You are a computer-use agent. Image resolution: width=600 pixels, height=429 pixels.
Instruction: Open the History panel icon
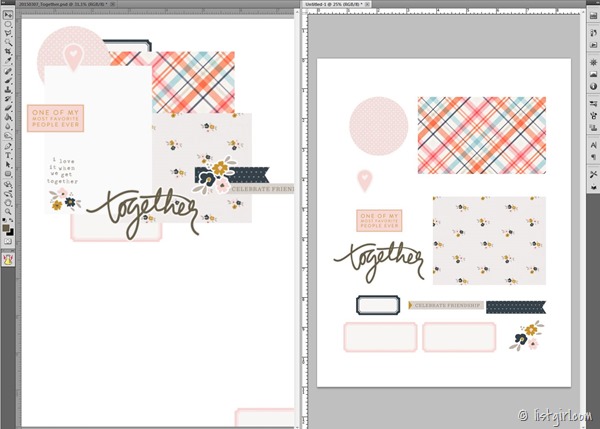tap(593, 33)
